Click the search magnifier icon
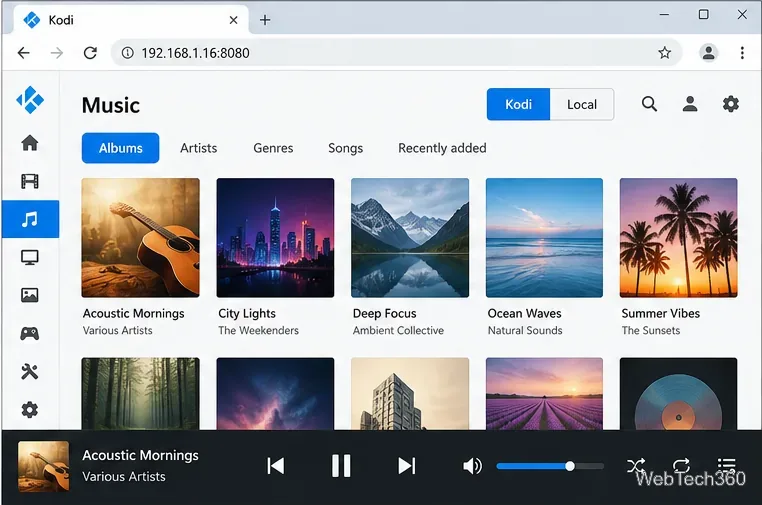This screenshot has width=762, height=505. 649,104
